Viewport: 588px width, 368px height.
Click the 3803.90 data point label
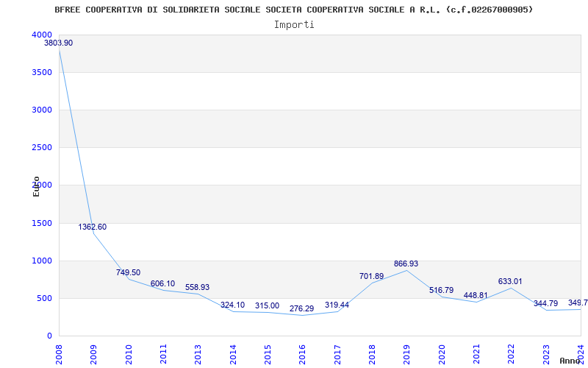coord(58,43)
